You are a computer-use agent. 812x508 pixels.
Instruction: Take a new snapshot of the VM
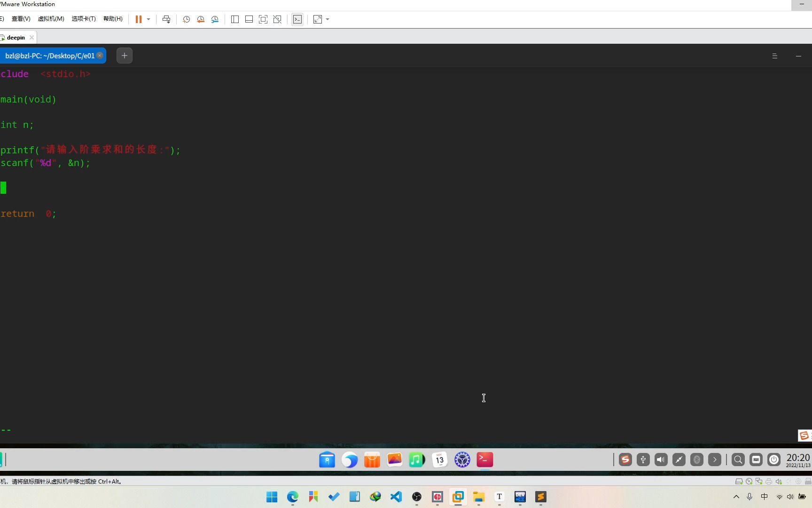pyautogui.click(x=186, y=19)
